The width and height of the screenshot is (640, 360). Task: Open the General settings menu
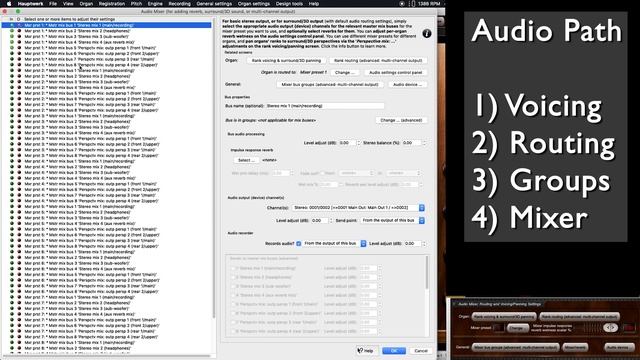(x=214, y=4)
